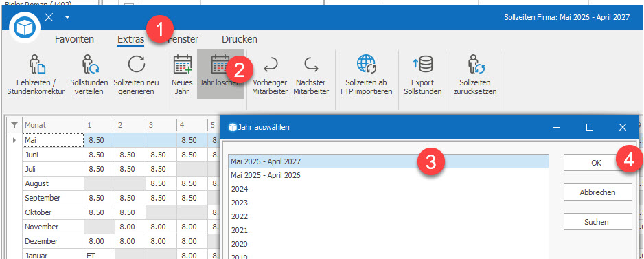Select the September month row

click(x=53, y=198)
